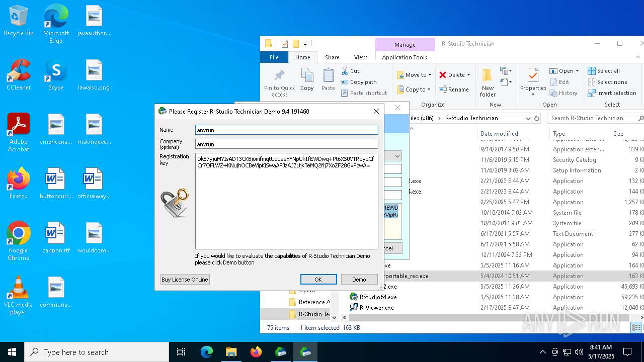Click the Manage contextual tab

click(x=405, y=45)
